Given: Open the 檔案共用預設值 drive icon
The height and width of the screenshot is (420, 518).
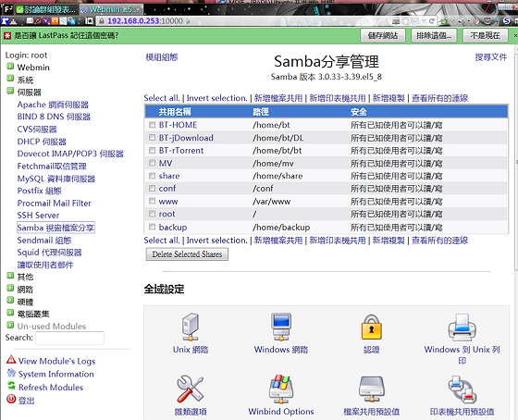Looking at the screenshot, I should click(372, 389).
